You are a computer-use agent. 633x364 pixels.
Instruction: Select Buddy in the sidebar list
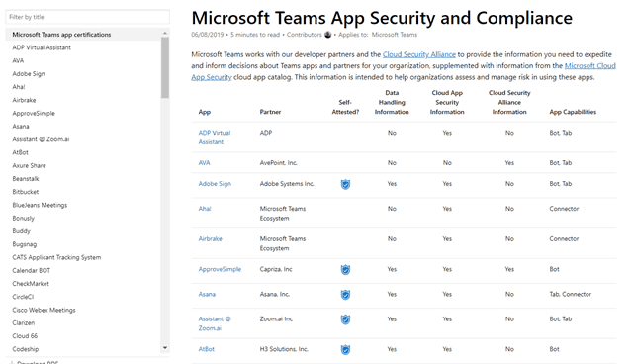coord(21,231)
